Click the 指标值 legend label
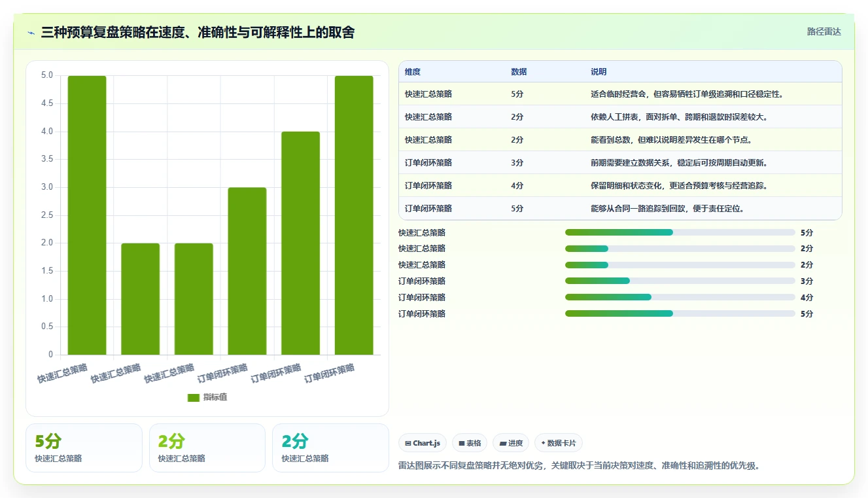868x498 pixels. tap(215, 398)
